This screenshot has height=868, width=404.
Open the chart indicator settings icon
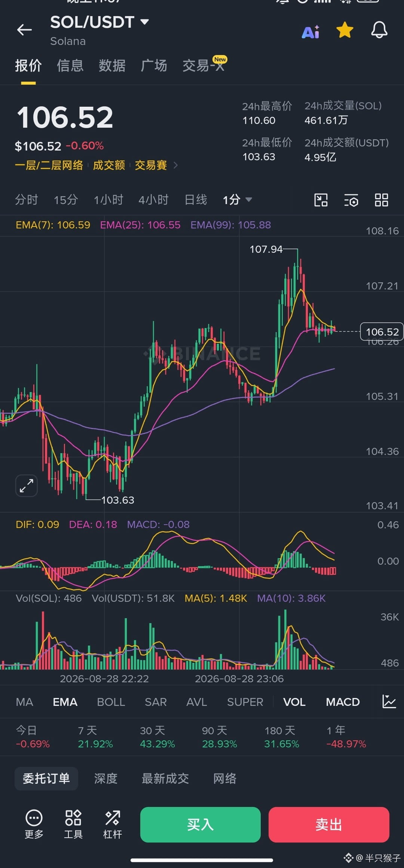[x=351, y=200]
